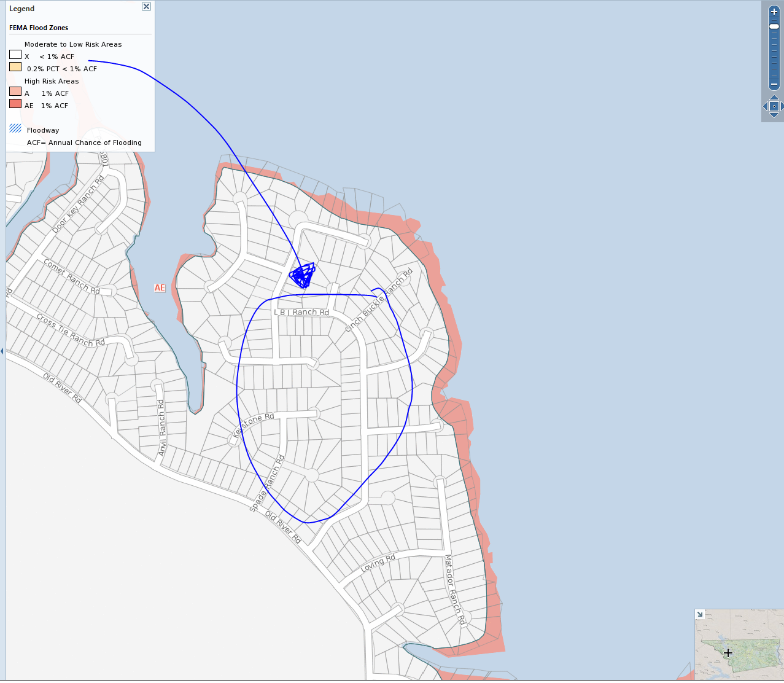Collapse the overview map with the diagonal arrow
784x683 pixels.
click(x=701, y=614)
